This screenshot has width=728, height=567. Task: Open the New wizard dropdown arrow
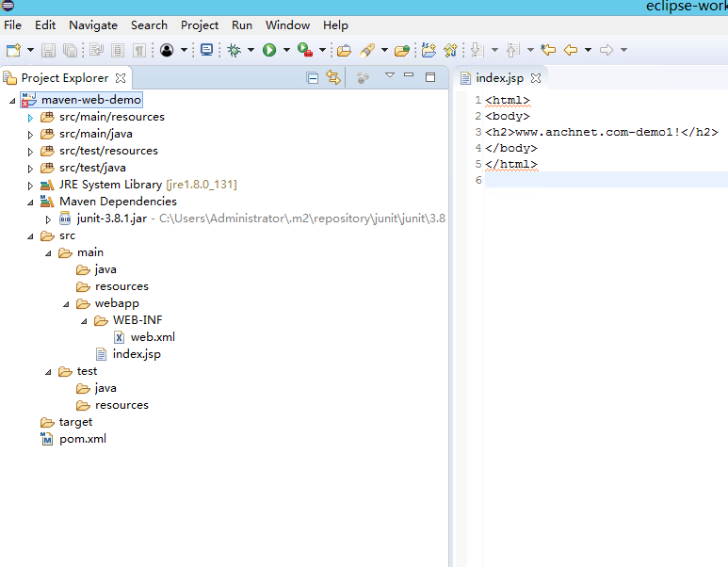click(30, 50)
